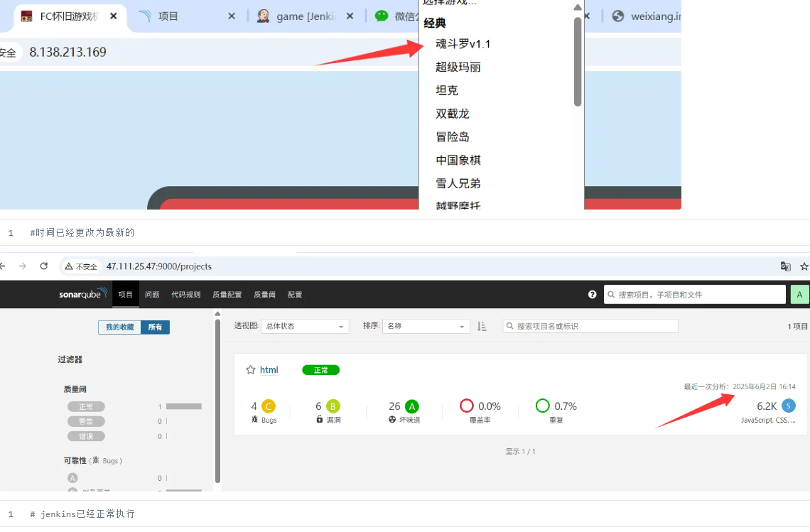Viewport: 810px width, 532px height.
Task: Choose 坦克 in the game list
Action: (447, 90)
